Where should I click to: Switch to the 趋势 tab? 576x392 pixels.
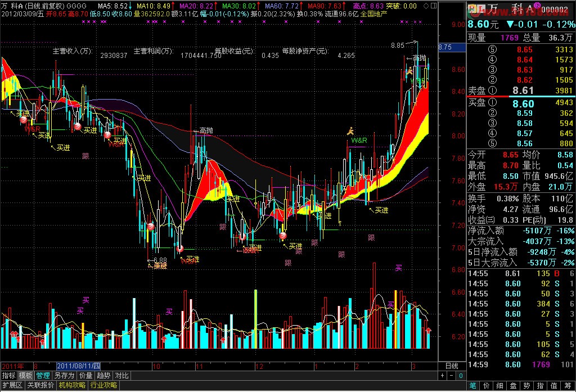pyautogui.click(x=103, y=376)
